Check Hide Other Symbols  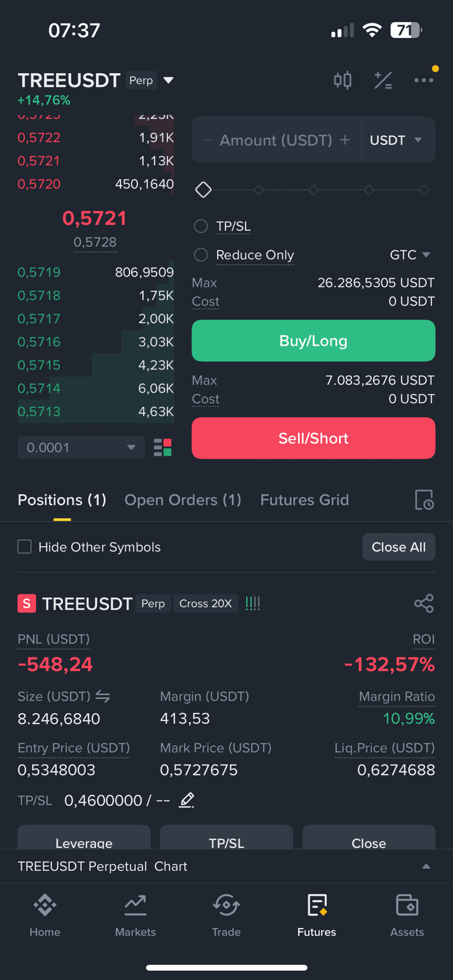(x=25, y=547)
